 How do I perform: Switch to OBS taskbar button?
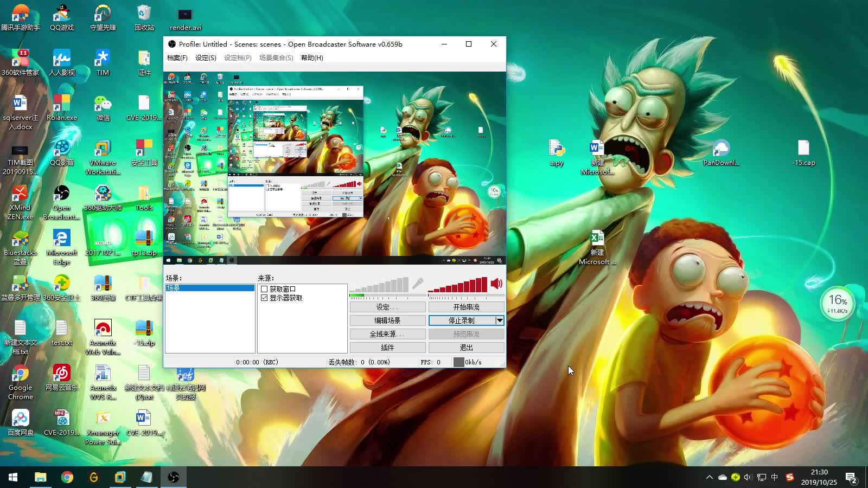click(174, 477)
